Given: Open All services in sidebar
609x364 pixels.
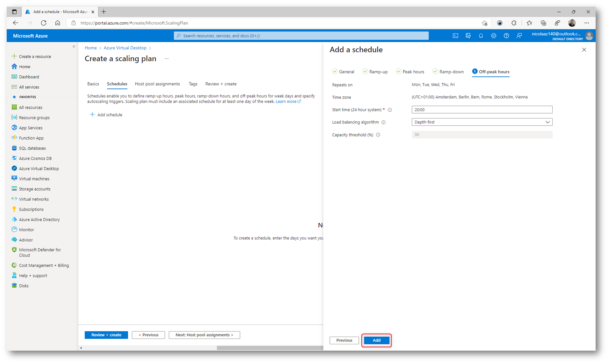Looking at the screenshot, I should (x=29, y=87).
